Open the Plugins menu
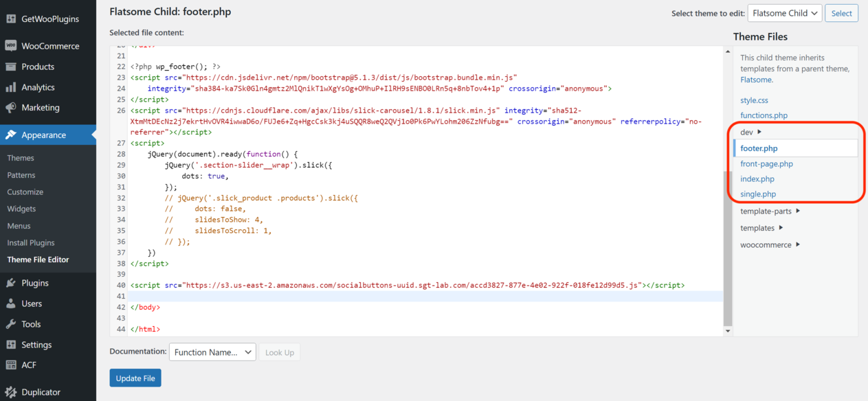The width and height of the screenshot is (868, 401). coord(32,282)
